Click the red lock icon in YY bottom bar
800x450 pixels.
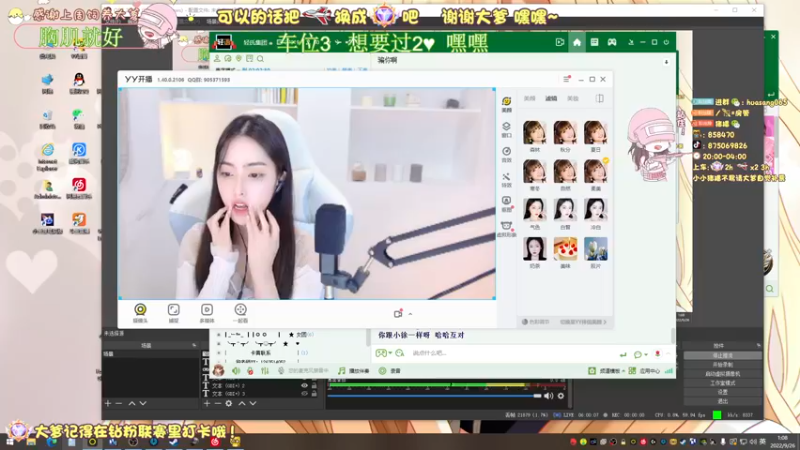[250, 371]
